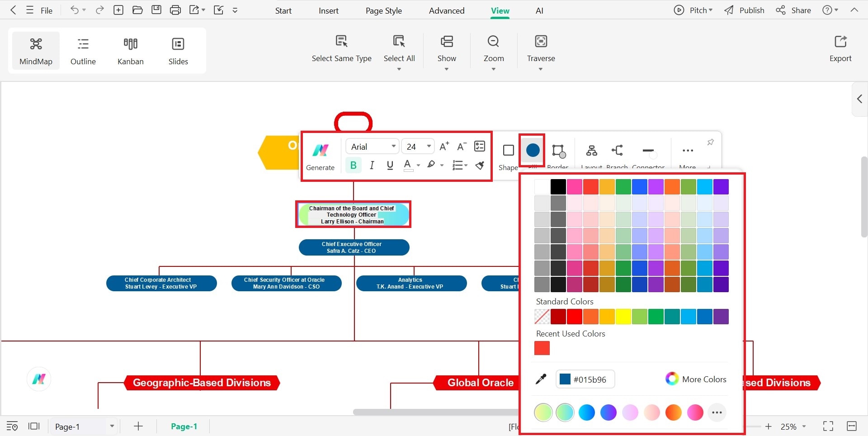The width and height of the screenshot is (868, 436).
Task: Pick the black color swatch
Action: [558, 187]
